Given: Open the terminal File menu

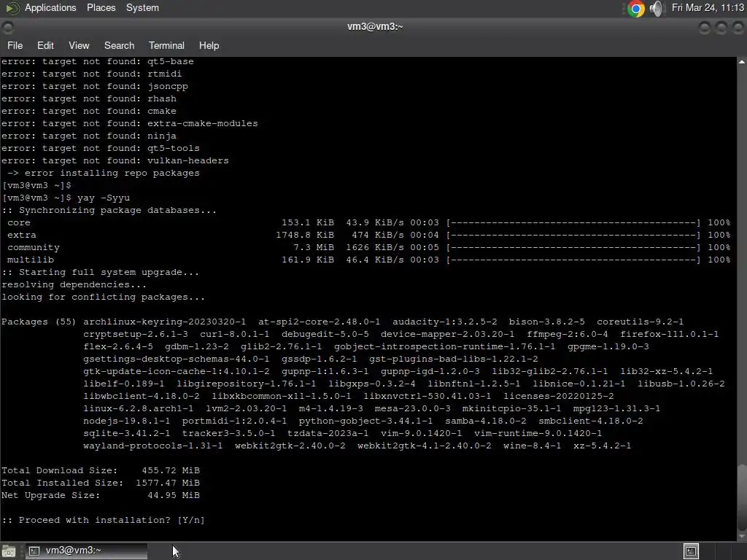Looking at the screenshot, I should tap(15, 45).
